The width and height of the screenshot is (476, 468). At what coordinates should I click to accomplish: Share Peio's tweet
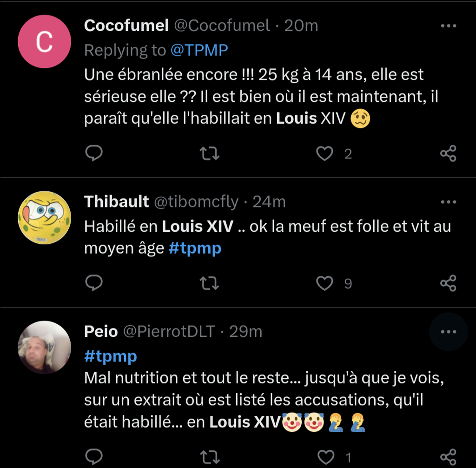(448, 456)
